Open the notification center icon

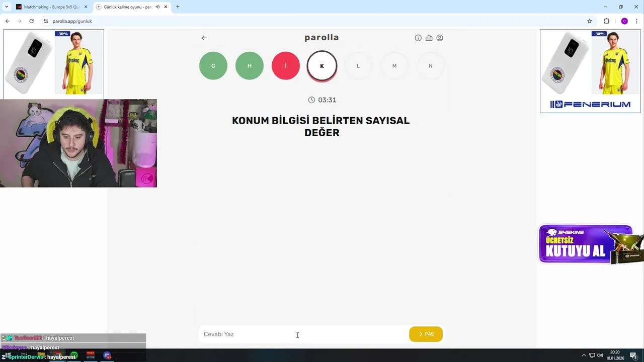click(634, 355)
